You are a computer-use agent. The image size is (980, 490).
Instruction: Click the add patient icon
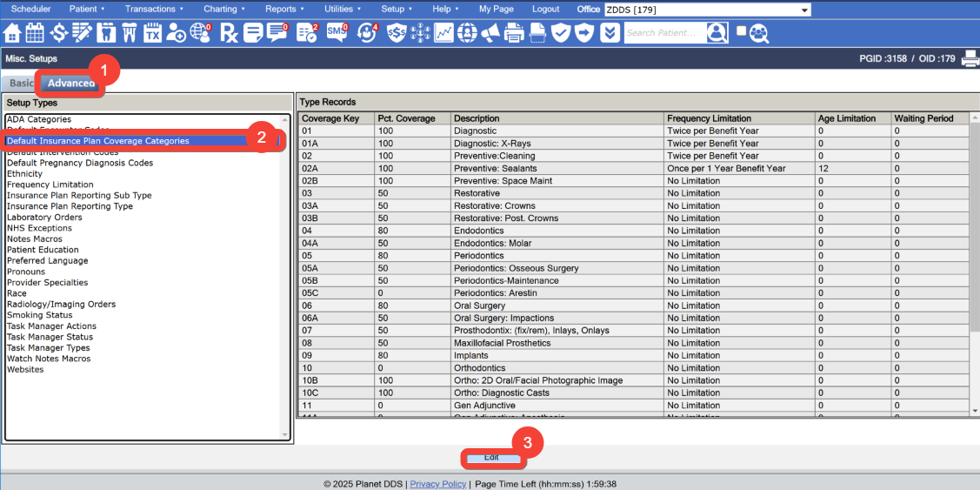[177, 32]
